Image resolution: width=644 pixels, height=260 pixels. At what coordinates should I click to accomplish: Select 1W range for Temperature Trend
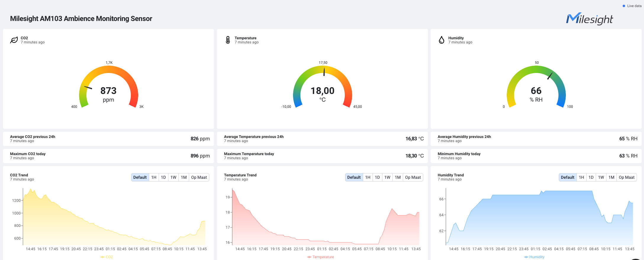point(387,177)
